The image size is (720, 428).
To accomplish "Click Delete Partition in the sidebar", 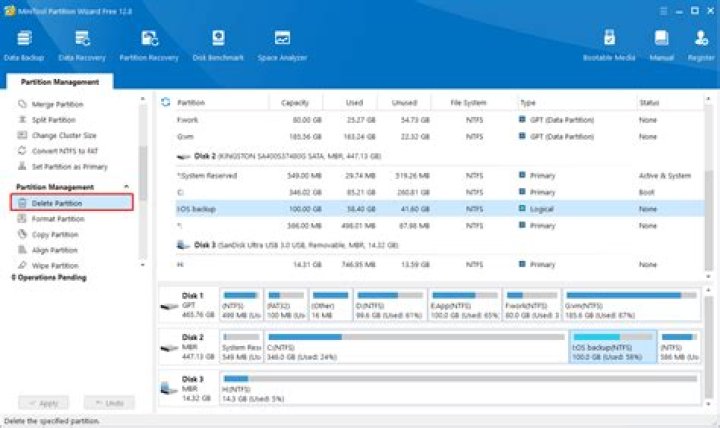I will click(72, 203).
